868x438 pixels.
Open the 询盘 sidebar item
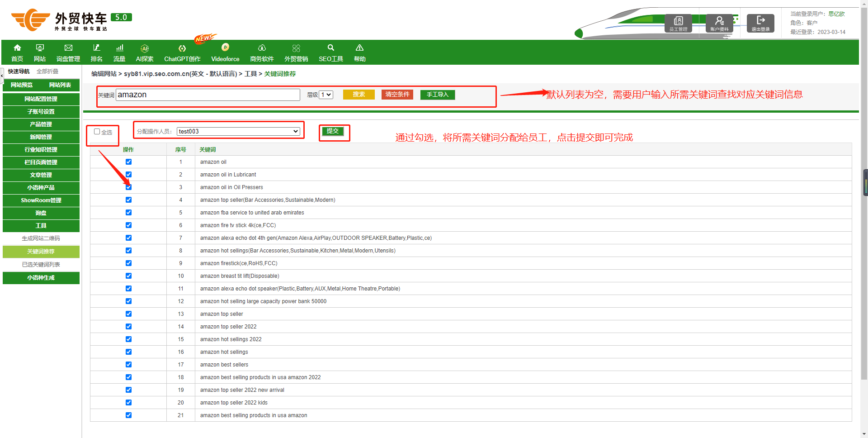41,213
